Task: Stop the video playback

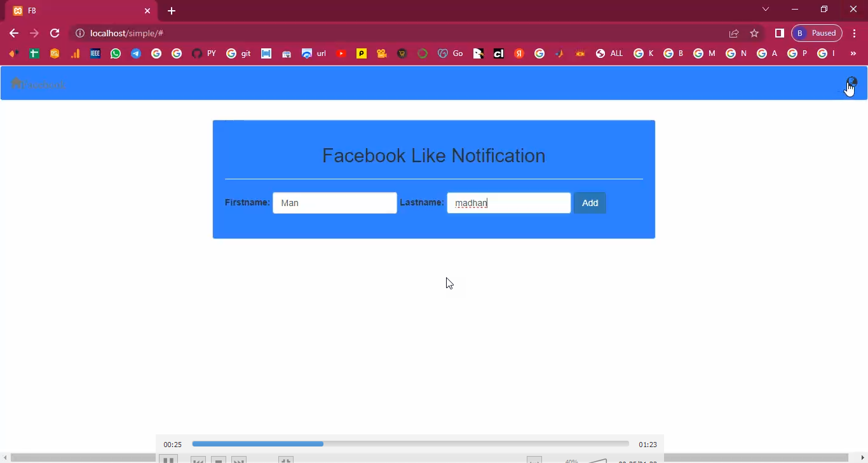Action: [x=219, y=460]
